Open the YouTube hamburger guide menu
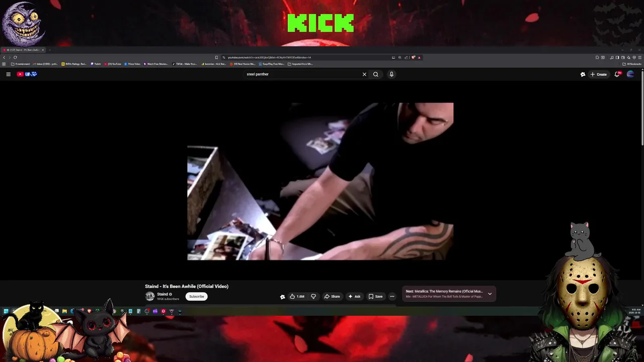644x362 pixels. [8, 74]
